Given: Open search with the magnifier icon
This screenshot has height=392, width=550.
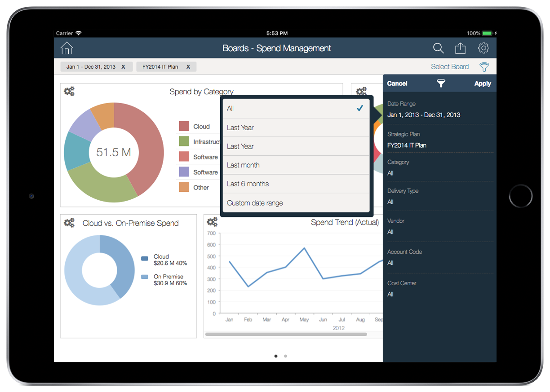Looking at the screenshot, I should pos(438,48).
